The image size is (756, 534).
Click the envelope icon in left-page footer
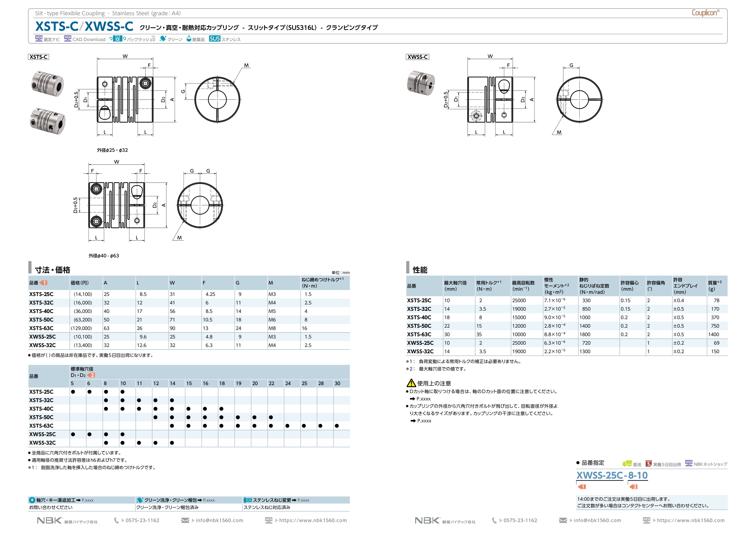(x=185, y=520)
